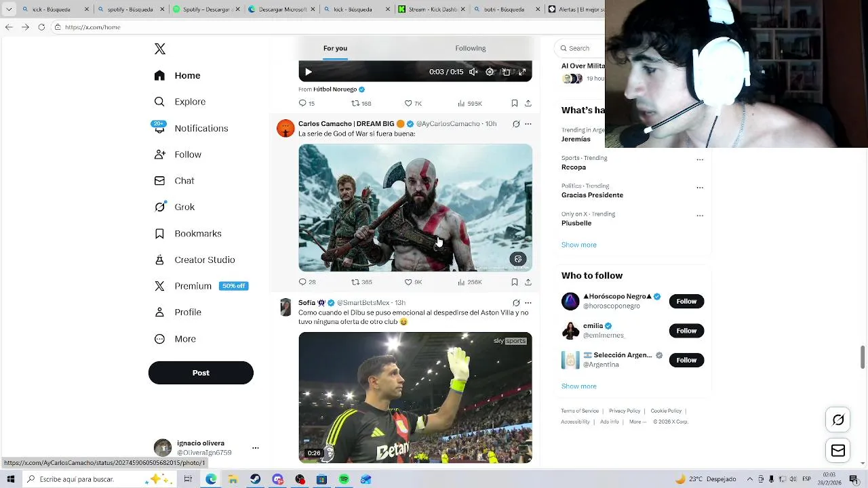Open Grok from the sidebar
The width and height of the screenshot is (868, 488).
[x=175, y=207]
